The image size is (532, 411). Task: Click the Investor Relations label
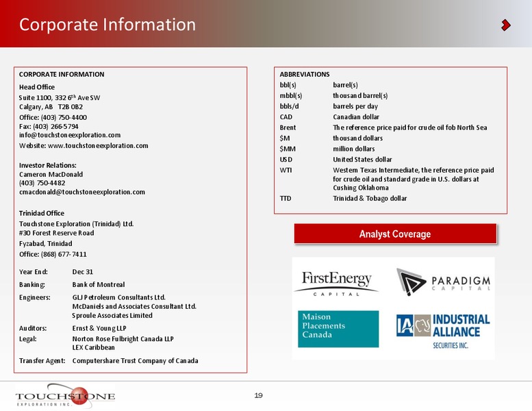coord(48,165)
